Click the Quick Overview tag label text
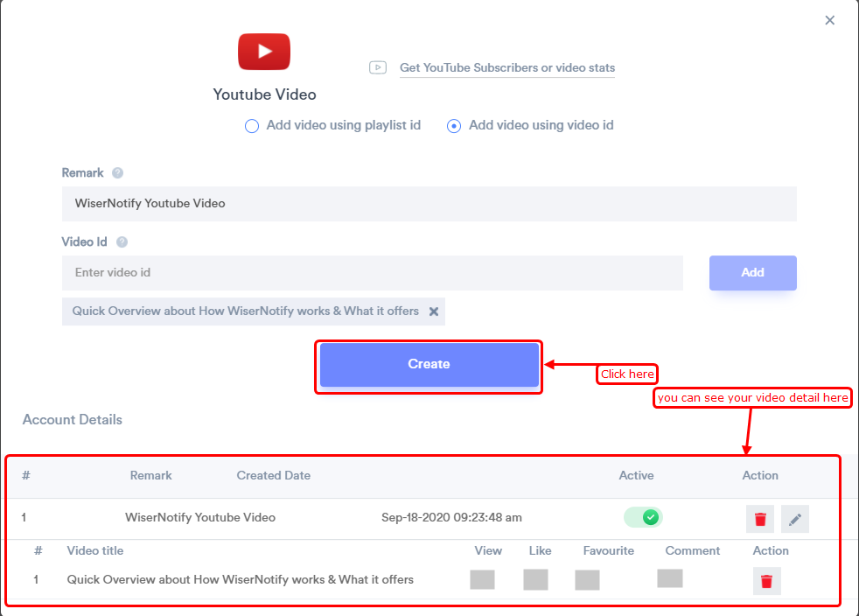This screenshot has height=616, width=859. (246, 311)
